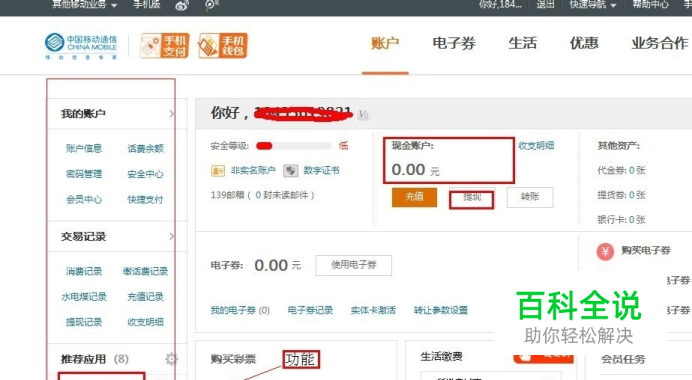The width and height of the screenshot is (692, 380).
Task: Open 我的电子券 (0) link
Action: tap(240, 310)
